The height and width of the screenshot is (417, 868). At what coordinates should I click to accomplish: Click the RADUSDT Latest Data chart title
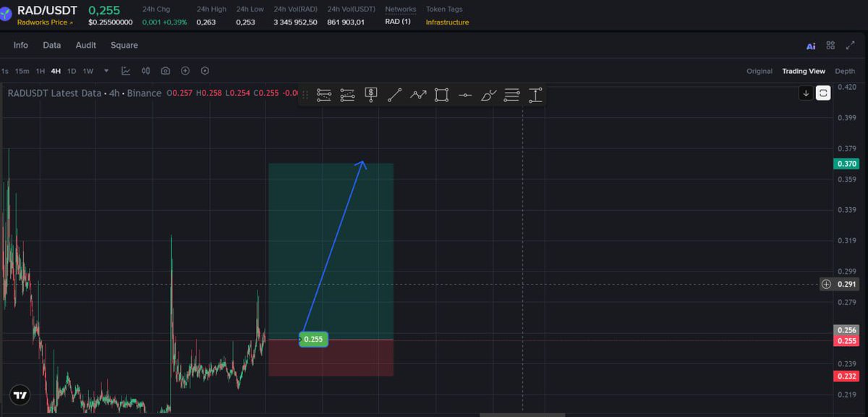pyautogui.click(x=54, y=93)
